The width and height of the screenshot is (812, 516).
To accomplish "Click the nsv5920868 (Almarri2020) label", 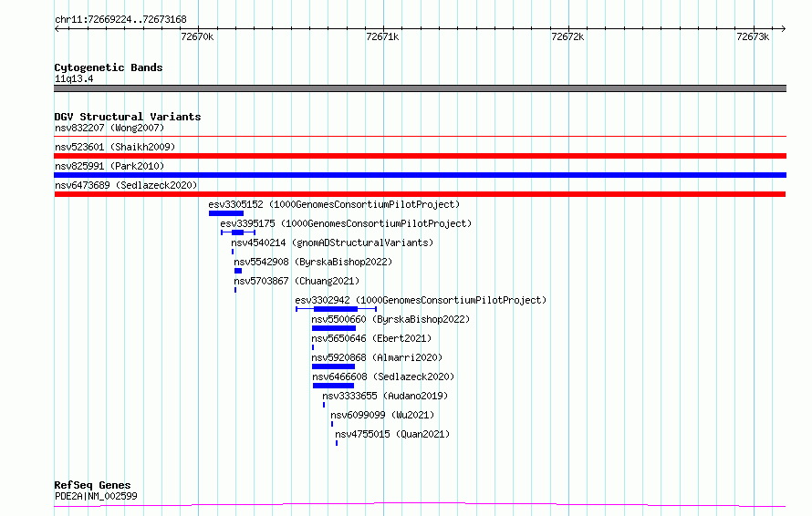I will [x=377, y=357].
